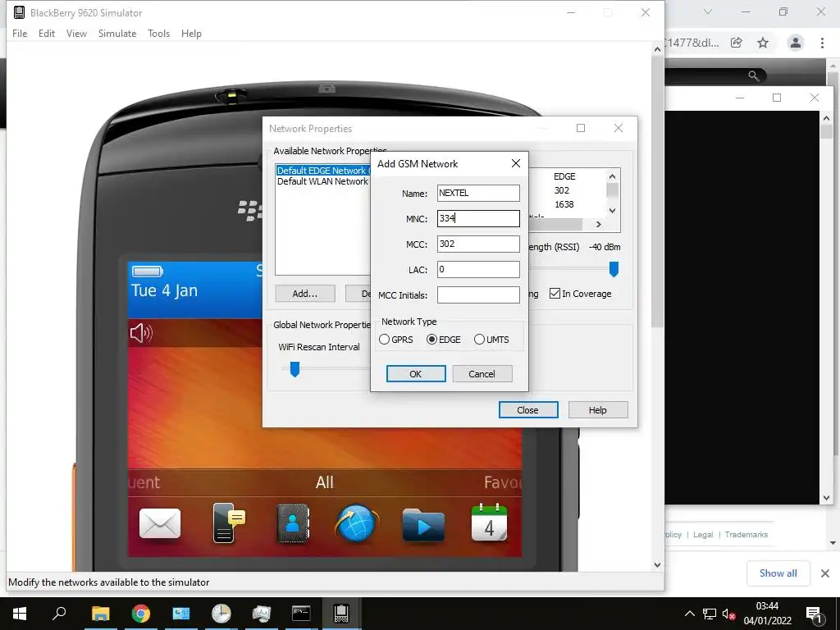The width and height of the screenshot is (840, 630).
Task: Open the Chrome profile avatar icon
Action: [x=796, y=43]
